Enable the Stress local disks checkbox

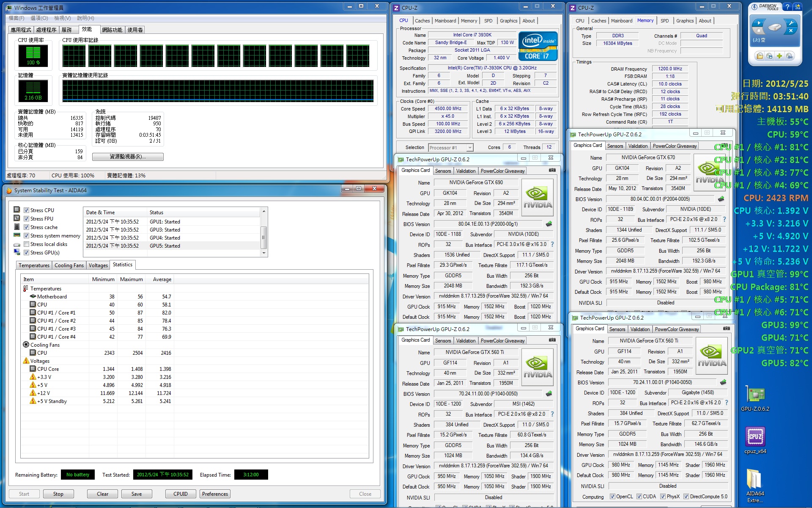tap(27, 244)
